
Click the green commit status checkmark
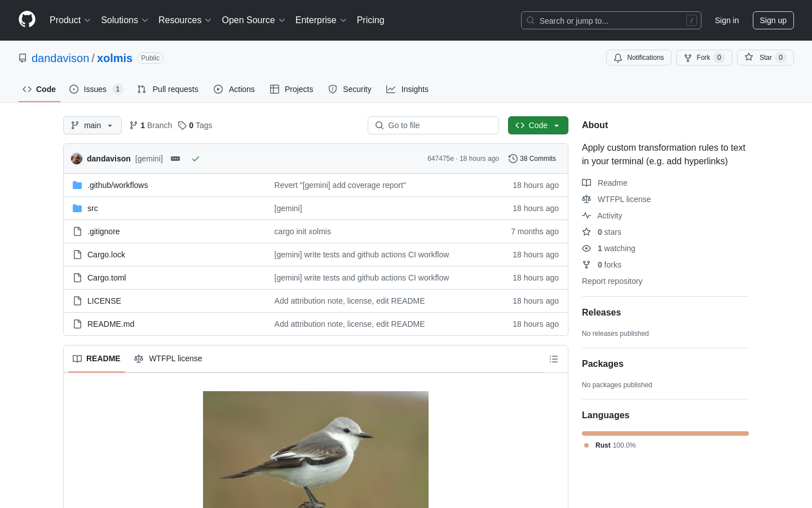pyautogui.click(x=196, y=159)
